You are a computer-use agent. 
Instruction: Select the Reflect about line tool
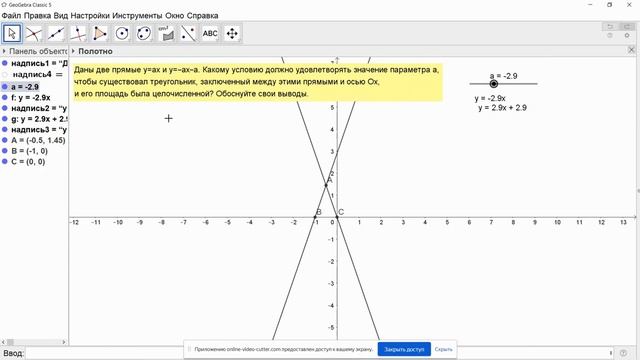click(188, 33)
